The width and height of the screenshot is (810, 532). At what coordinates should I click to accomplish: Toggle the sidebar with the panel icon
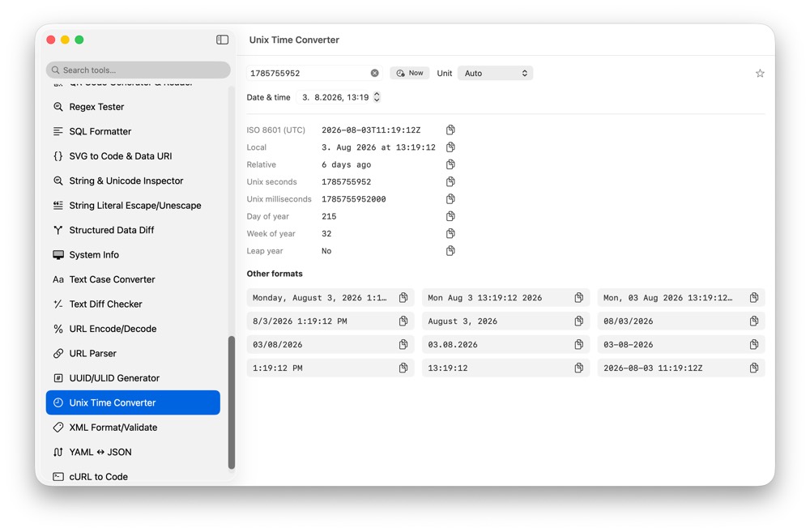click(x=222, y=40)
